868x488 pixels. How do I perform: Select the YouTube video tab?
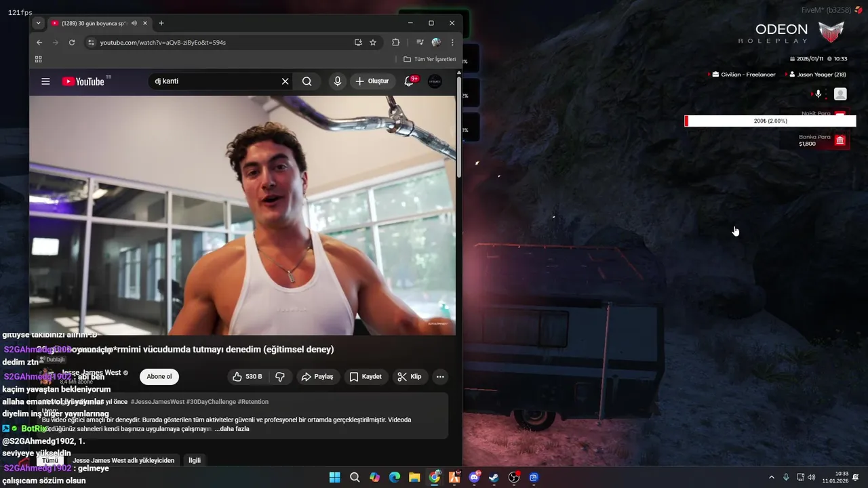click(100, 23)
